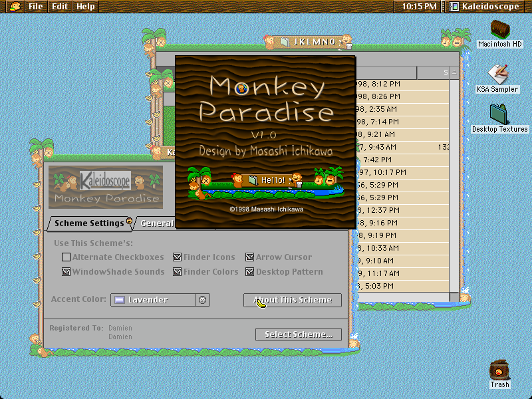The image size is (532, 399).
Task: Click the zoom box of JKLMNO window
Action: click(x=446, y=43)
